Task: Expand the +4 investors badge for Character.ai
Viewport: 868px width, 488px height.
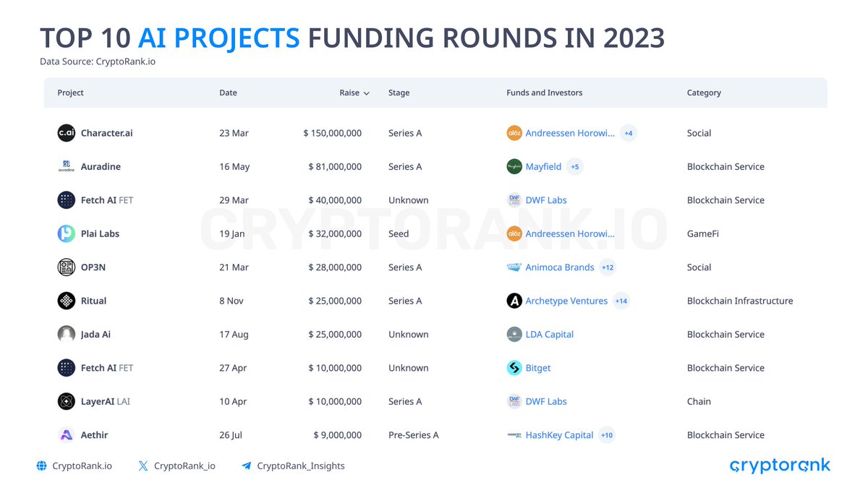Action: [629, 133]
